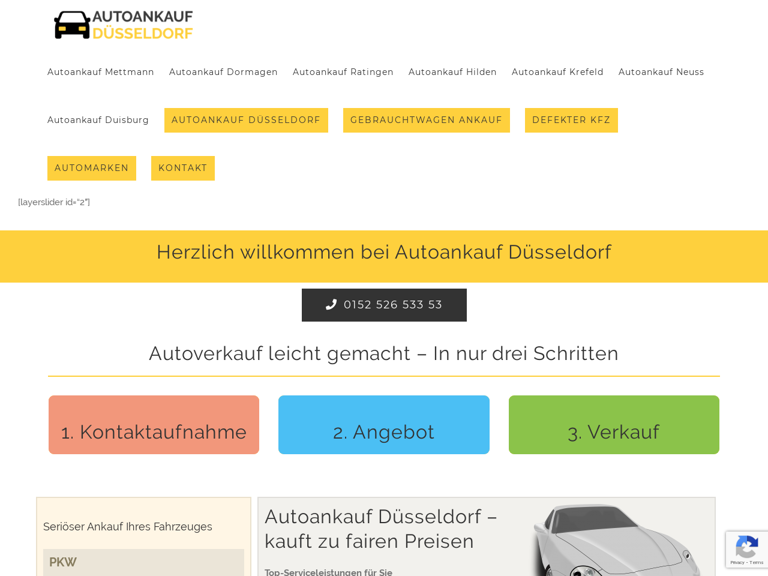Open Gebrauchtwagen Ankauf menu button
This screenshot has width=768, height=576.
click(x=426, y=120)
